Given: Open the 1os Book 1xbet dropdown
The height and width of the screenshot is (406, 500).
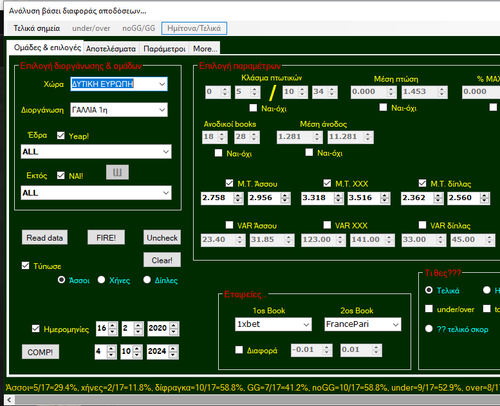Looking at the screenshot, I should pyautogui.click(x=273, y=324).
